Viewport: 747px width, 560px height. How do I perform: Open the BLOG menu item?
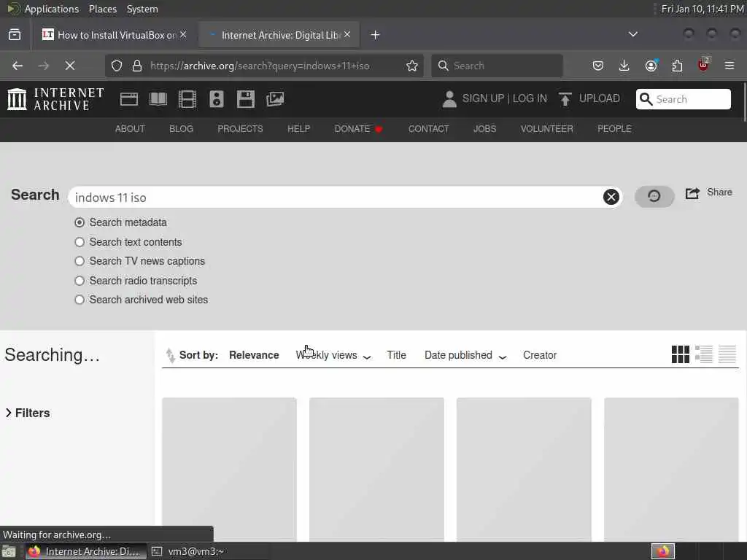click(x=181, y=129)
